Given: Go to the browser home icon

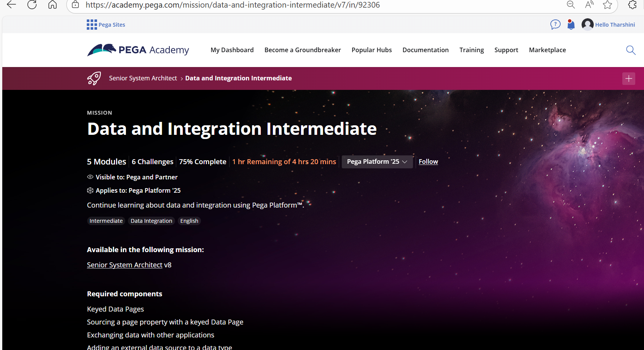Looking at the screenshot, I should pyautogui.click(x=53, y=5).
